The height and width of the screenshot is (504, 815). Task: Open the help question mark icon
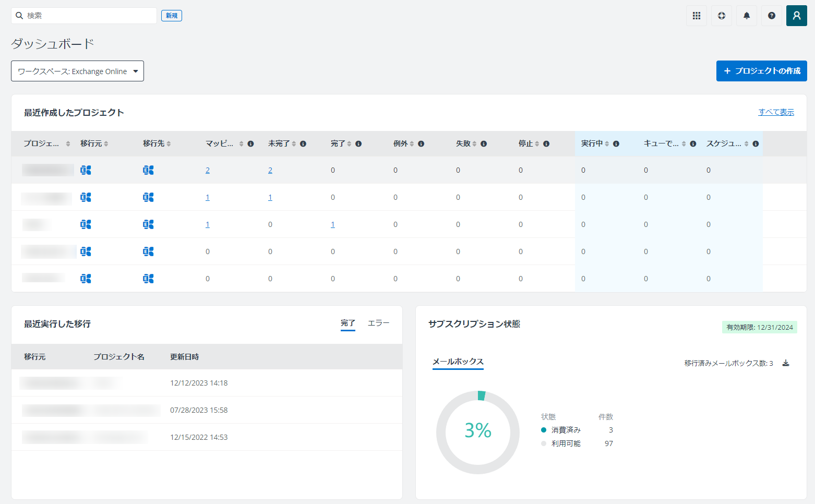[772, 16]
